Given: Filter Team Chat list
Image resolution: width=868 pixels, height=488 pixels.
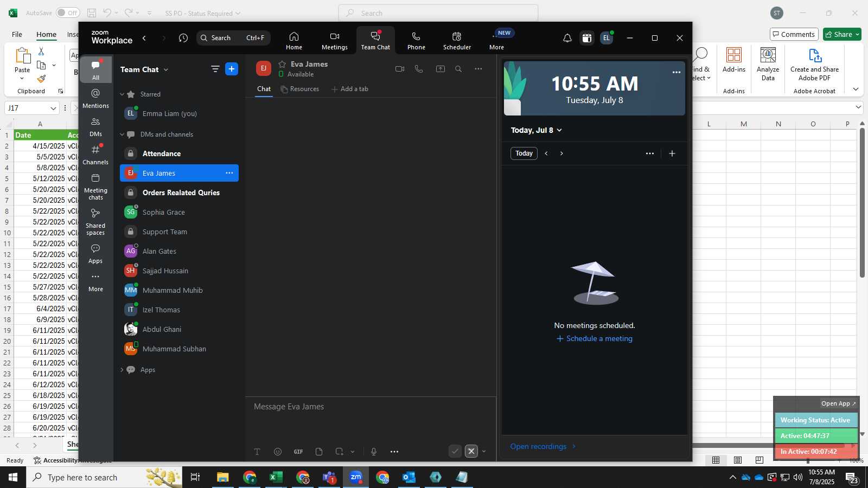Looking at the screenshot, I should coord(215,69).
